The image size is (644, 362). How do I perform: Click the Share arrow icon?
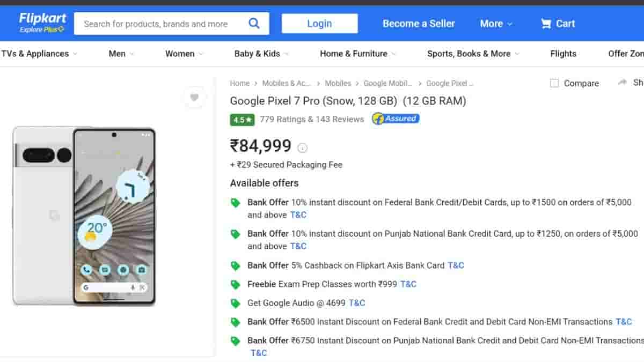(623, 82)
